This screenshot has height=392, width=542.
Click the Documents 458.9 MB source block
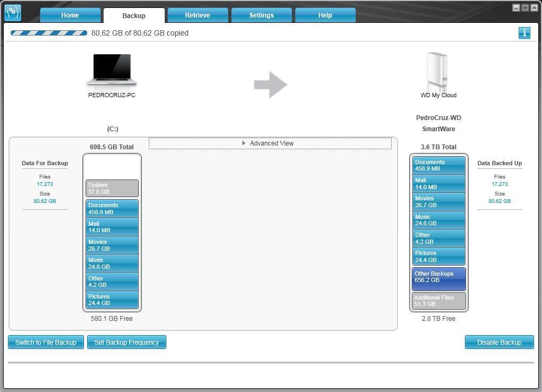pos(112,208)
